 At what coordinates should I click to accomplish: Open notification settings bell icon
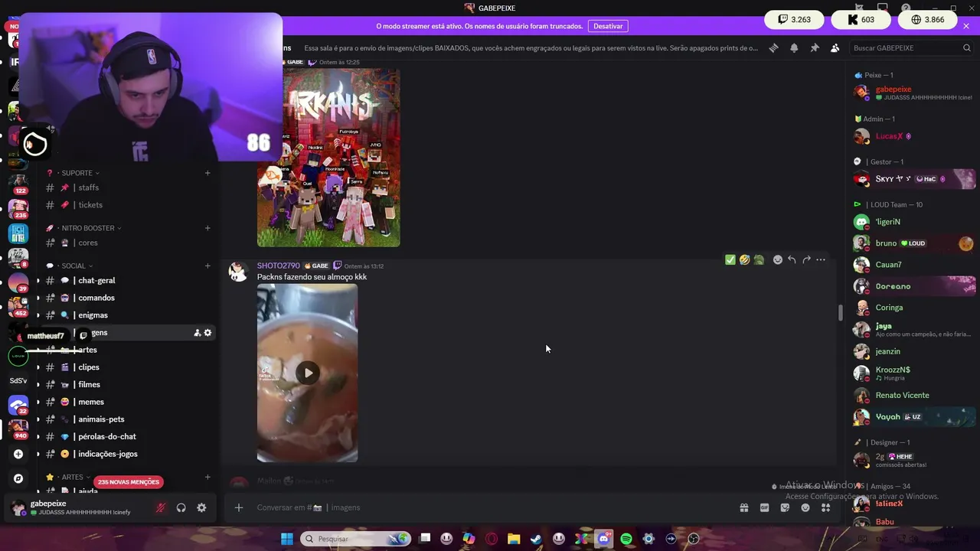[x=794, y=47]
